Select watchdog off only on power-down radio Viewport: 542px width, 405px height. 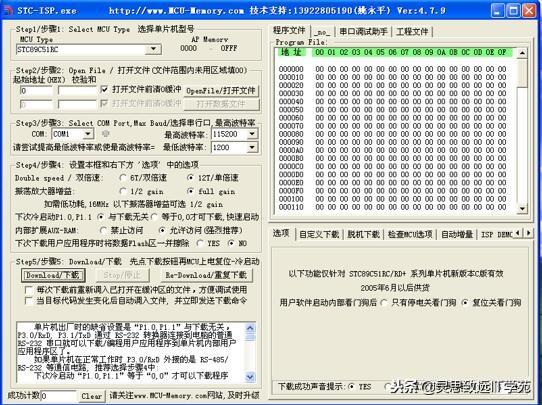pyautogui.click(x=384, y=303)
